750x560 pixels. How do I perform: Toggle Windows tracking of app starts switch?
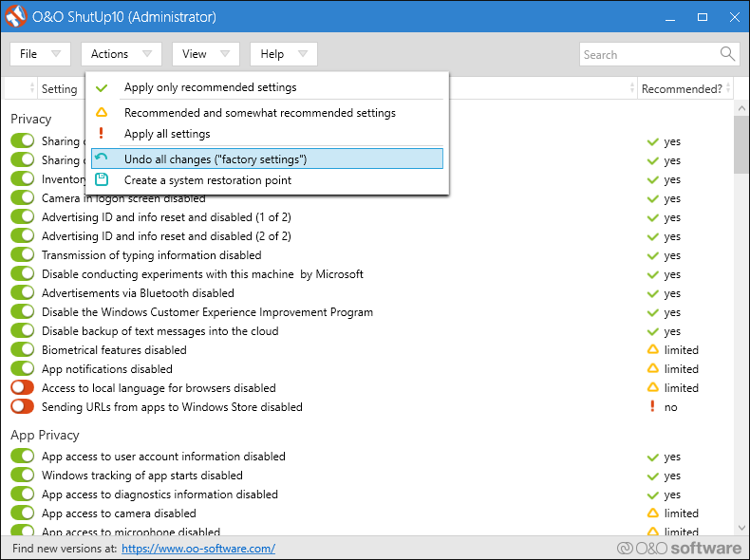point(22,475)
